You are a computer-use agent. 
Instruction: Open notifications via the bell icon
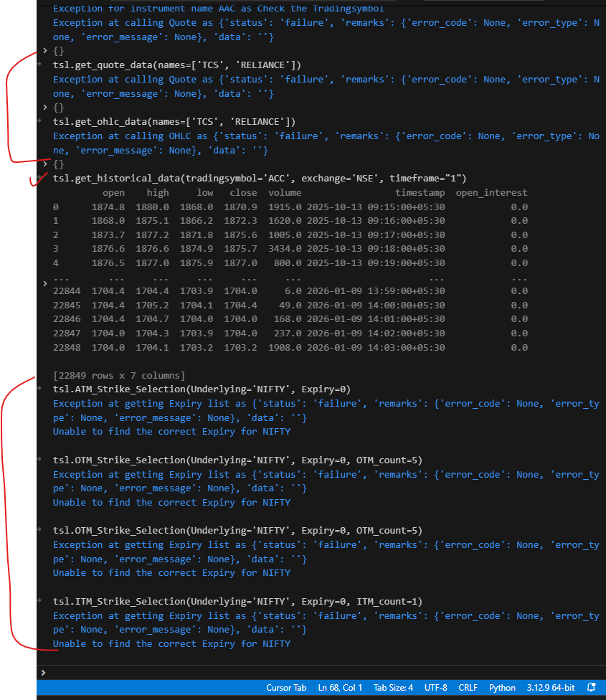point(592,688)
